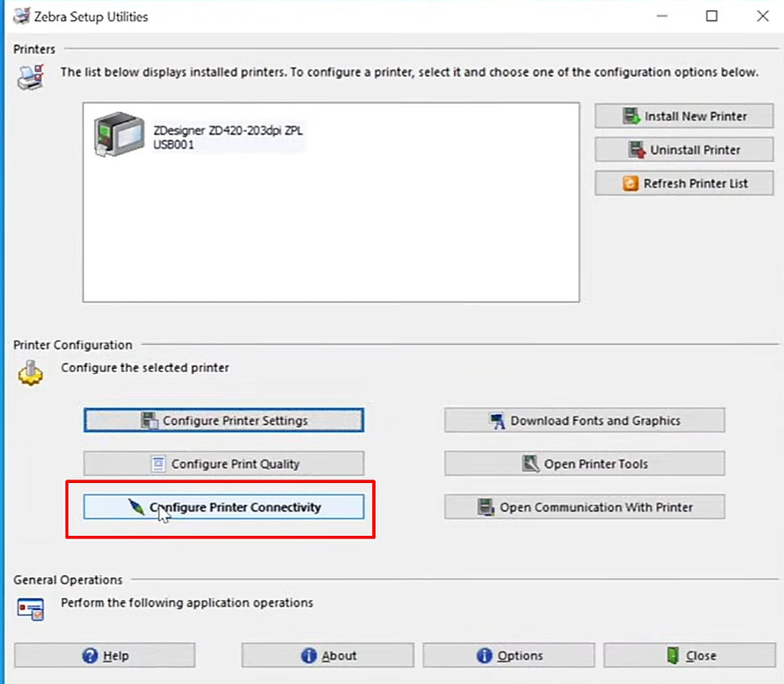Click the 'Perform the following application operations' text

(x=187, y=603)
